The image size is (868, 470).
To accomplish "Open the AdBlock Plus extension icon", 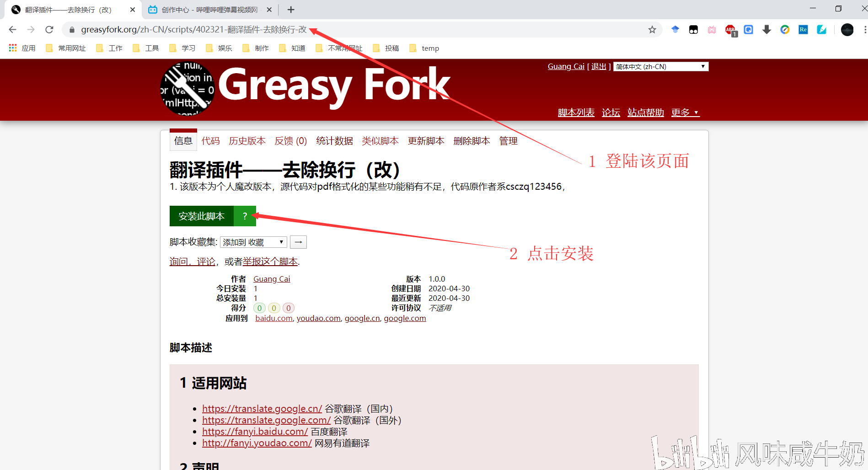I will click(730, 30).
